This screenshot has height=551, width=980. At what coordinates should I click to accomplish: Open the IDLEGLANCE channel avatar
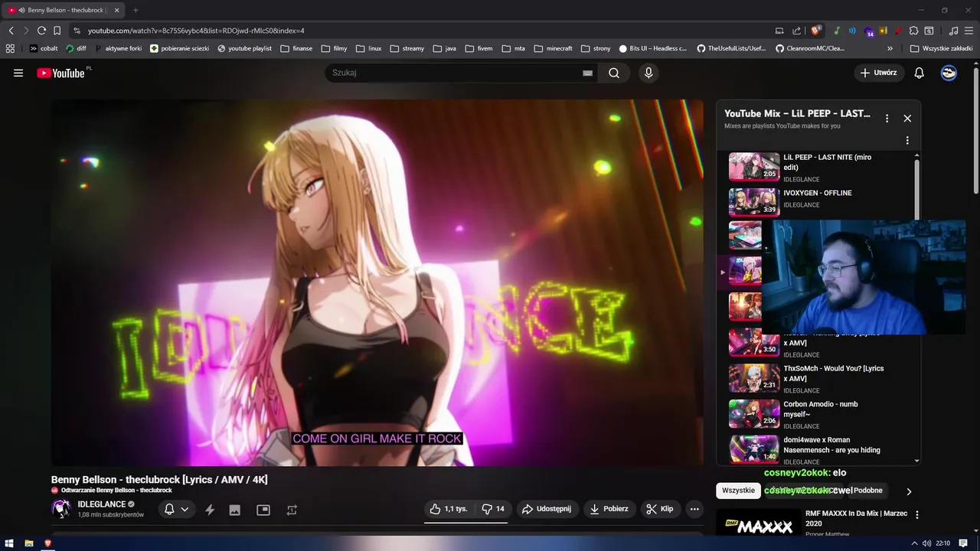(61, 509)
